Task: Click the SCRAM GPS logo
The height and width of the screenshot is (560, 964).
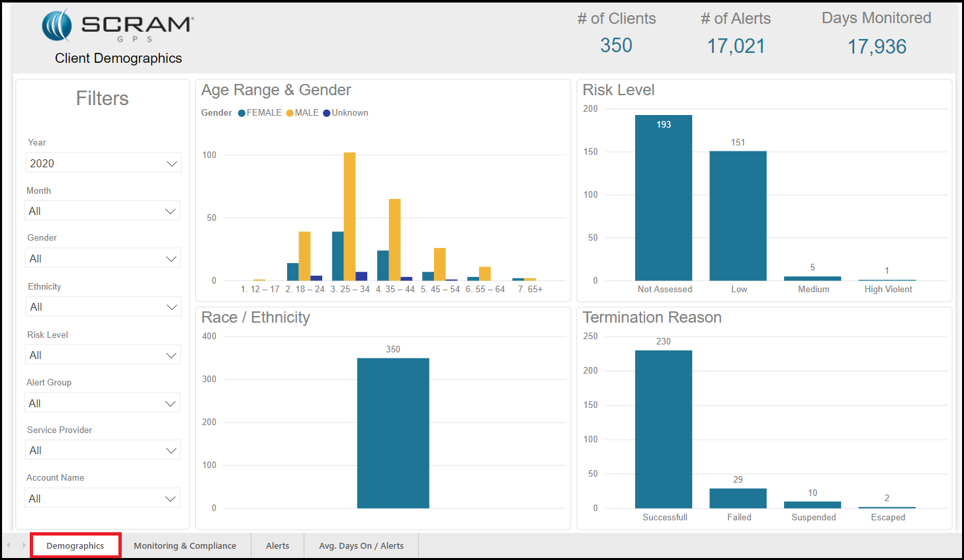Action: tap(118, 26)
